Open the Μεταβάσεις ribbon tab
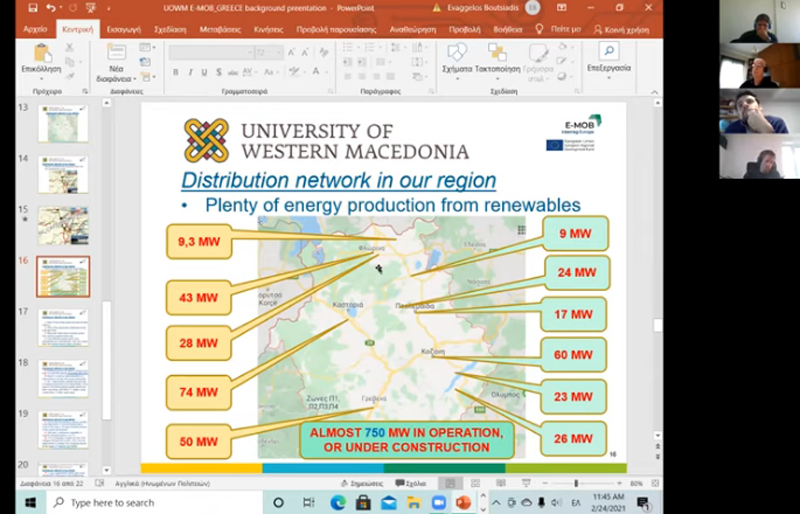Screen dimensions: 800x514 click(x=220, y=30)
